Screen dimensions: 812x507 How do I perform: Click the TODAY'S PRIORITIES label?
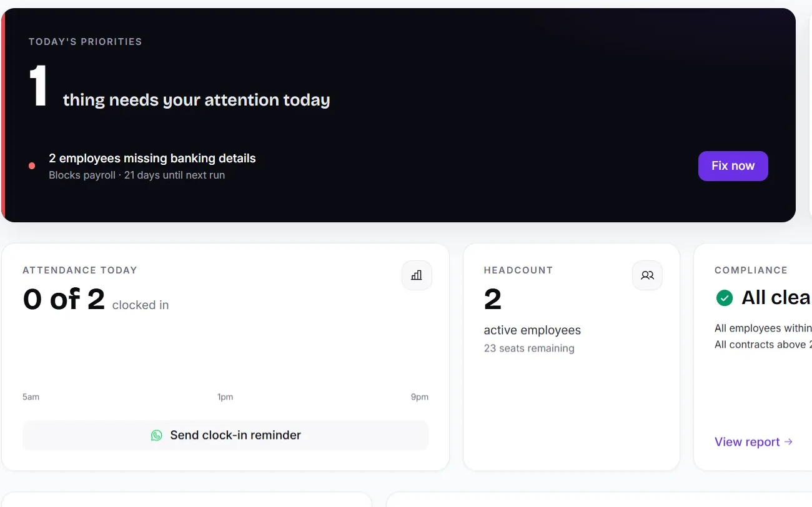pos(86,42)
